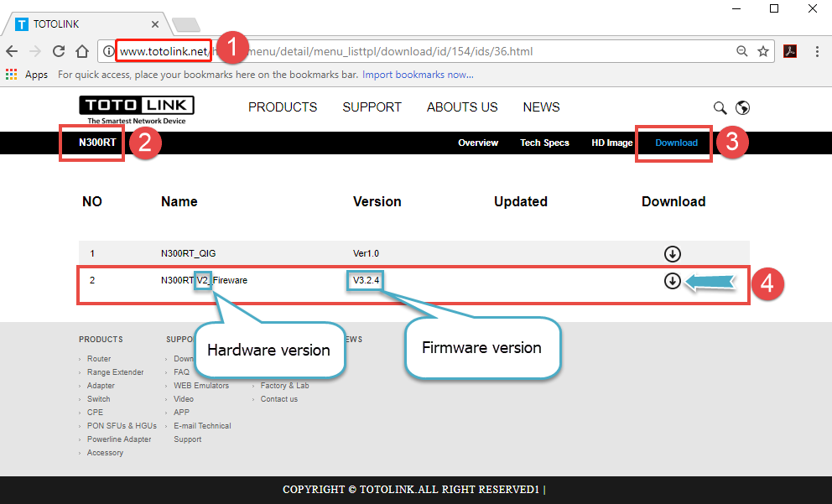The width and height of the screenshot is (832, 504).
Task: Open the PON SFUs & HGUs link
Action: point(122,425)
